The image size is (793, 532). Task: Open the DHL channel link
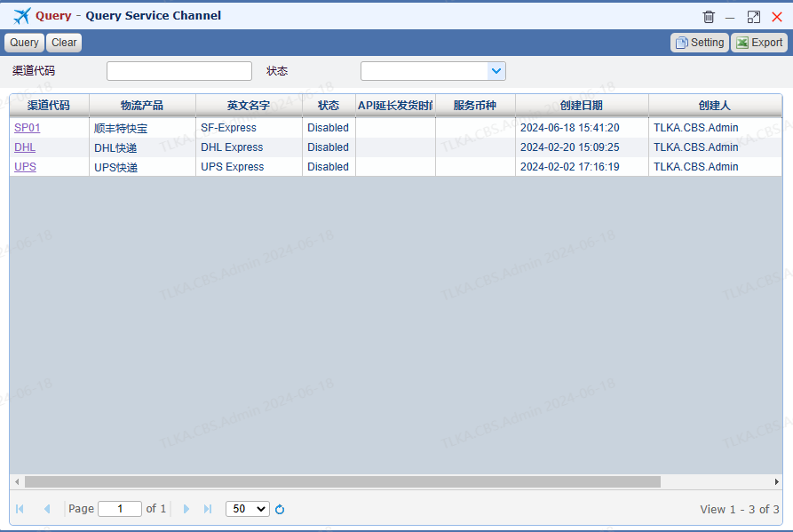click(25, 147)
